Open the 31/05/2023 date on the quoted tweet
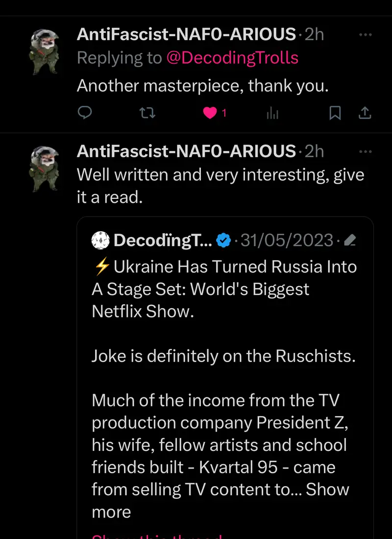This screenshot has height=539, width=392. 286,241
